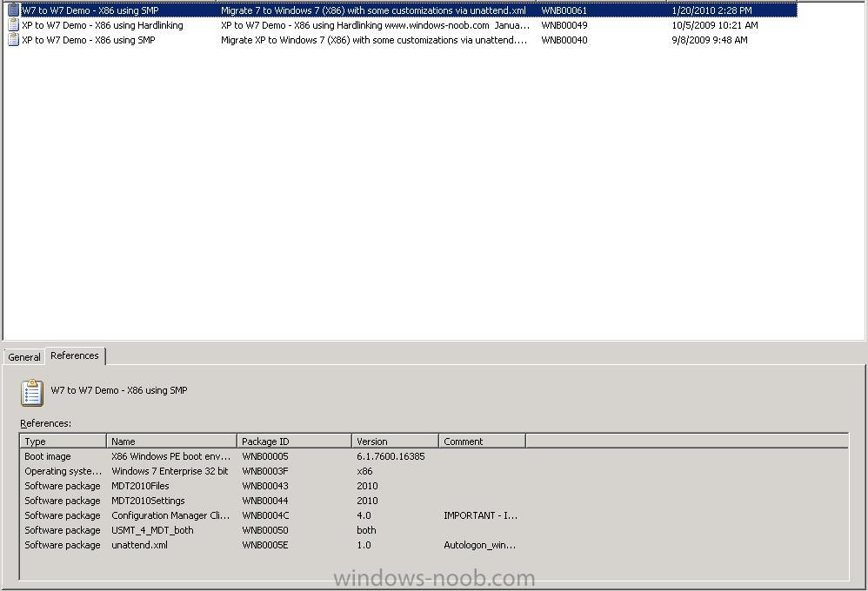The image size is (868, 591).
Task: Click the package ID WNB00049
Action: coord(564,25)
